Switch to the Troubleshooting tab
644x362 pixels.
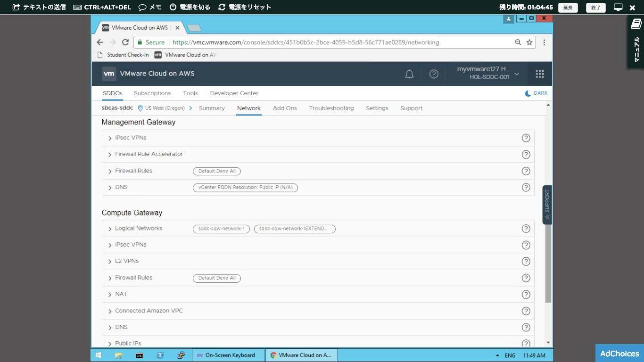coord(331,108)
